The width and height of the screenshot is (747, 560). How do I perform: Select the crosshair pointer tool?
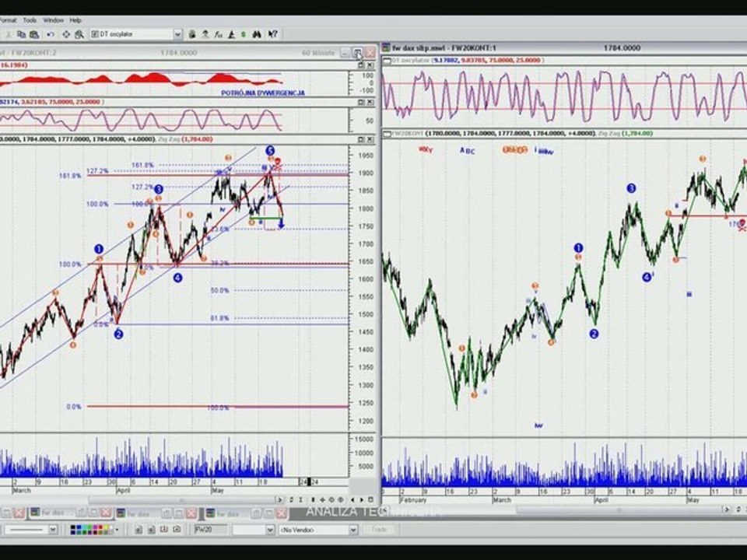(65, 34)
